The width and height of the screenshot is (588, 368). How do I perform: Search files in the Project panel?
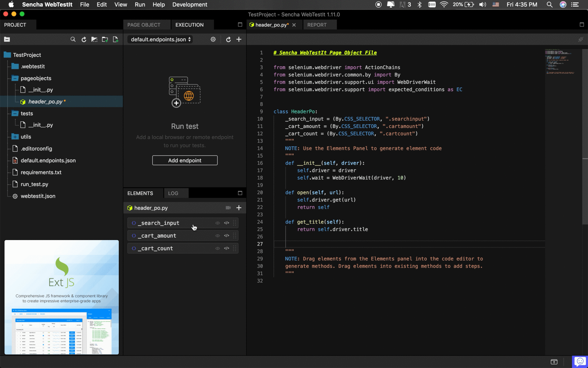coord(73,39)
